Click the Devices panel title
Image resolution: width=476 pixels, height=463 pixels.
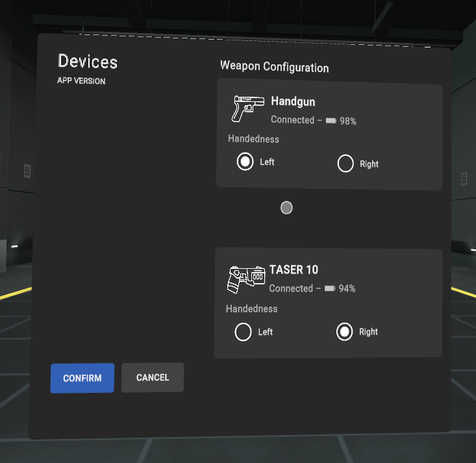(x=88, y=62)
